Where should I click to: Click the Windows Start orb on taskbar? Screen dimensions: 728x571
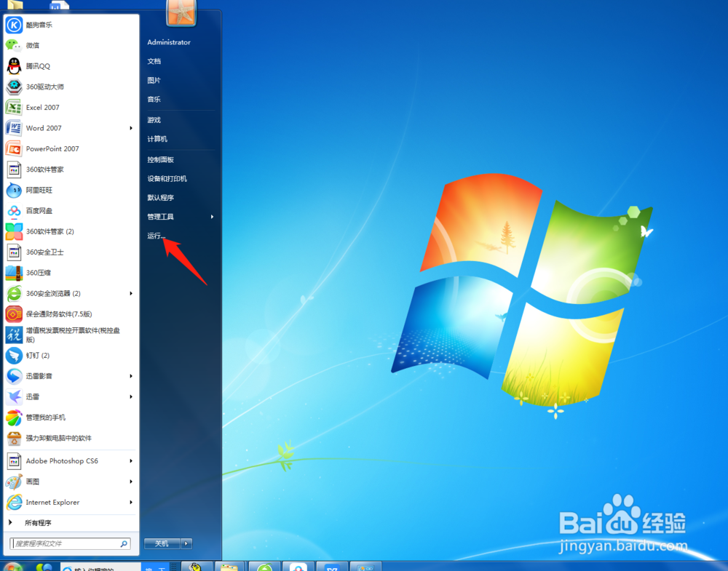point(13,567)
